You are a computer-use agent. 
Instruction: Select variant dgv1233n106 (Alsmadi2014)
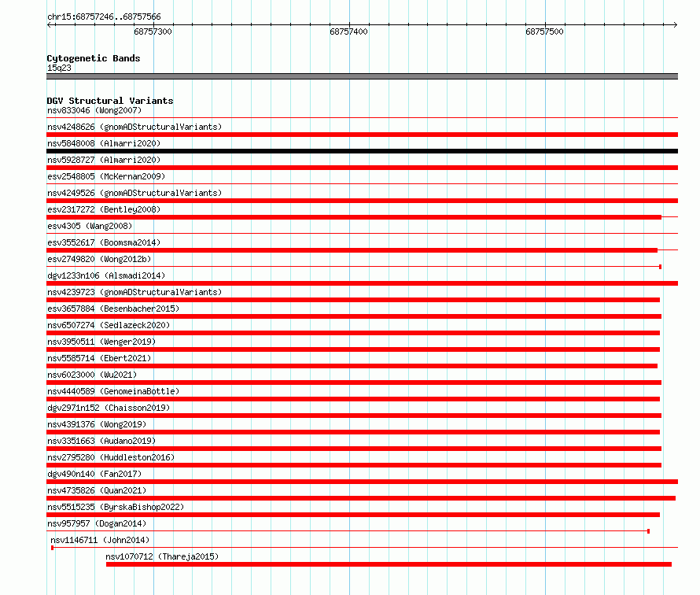(x=106, y=275)
